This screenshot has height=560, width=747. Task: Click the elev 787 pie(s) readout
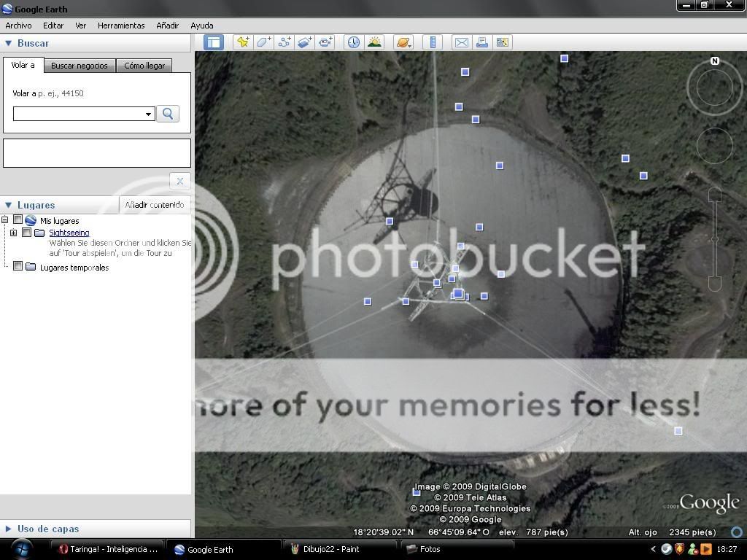(533, 532)
